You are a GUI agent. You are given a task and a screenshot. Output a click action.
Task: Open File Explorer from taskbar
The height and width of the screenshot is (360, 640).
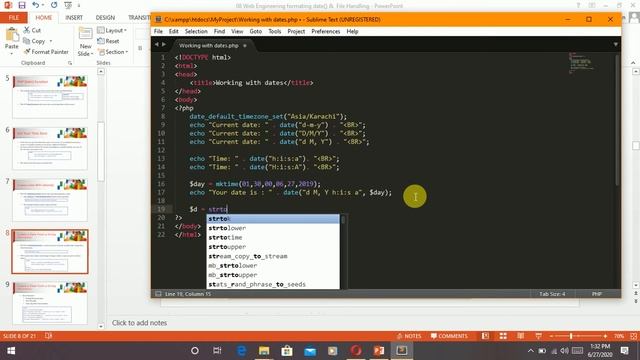(x=264, y=351)
